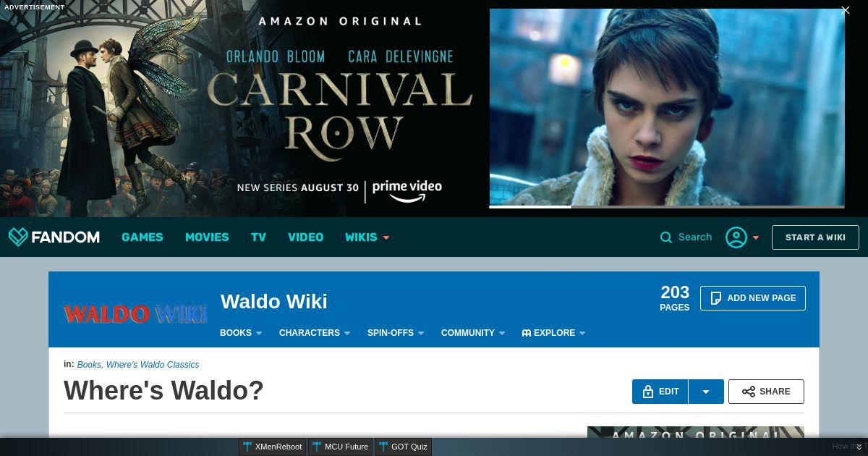Click the Where's Waldo? page heading
This screenshot has height=456, width=868.
point(163,391)
